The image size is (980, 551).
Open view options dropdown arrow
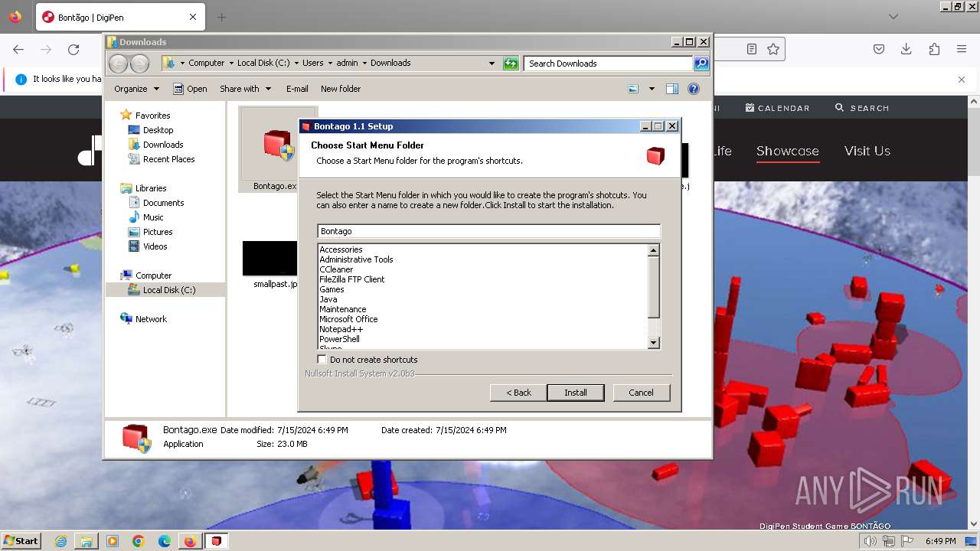click(652, 89)
